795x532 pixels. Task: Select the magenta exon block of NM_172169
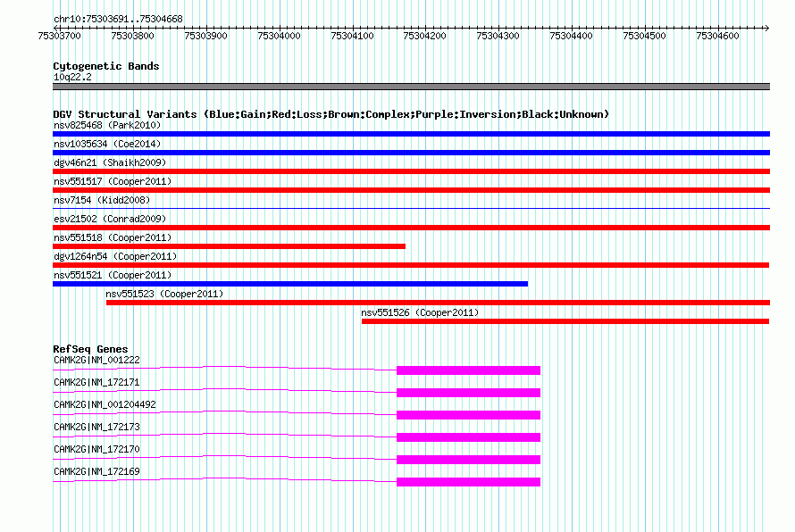(468, 482)
